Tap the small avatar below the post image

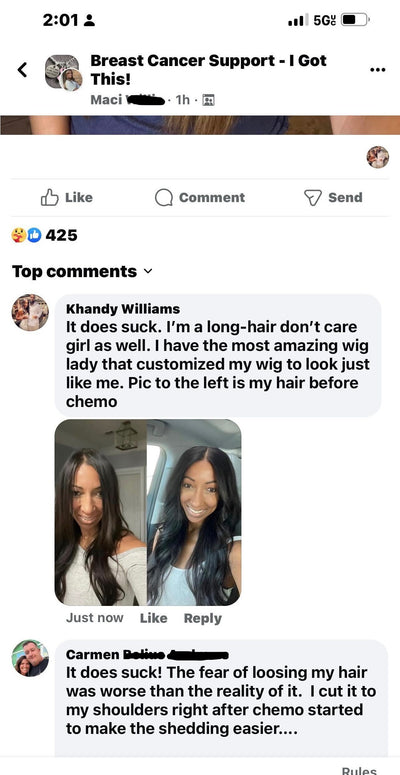pyautogui.click(x=378, y=157)
